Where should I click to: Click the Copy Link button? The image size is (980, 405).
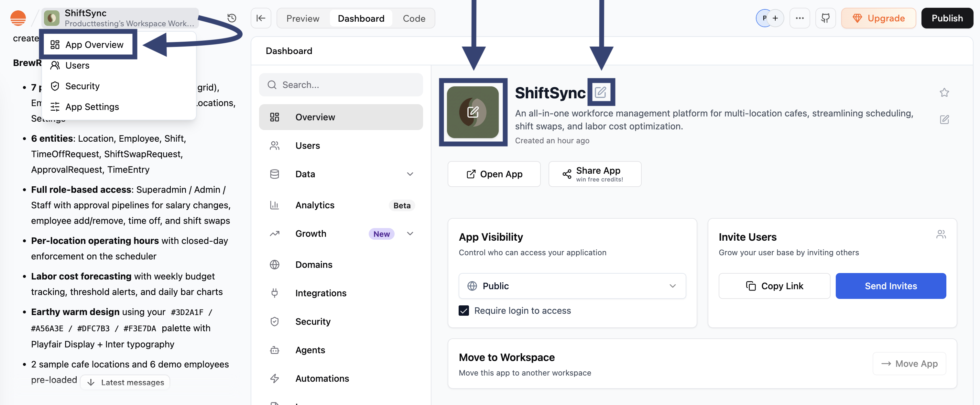[x=774, y=286]
